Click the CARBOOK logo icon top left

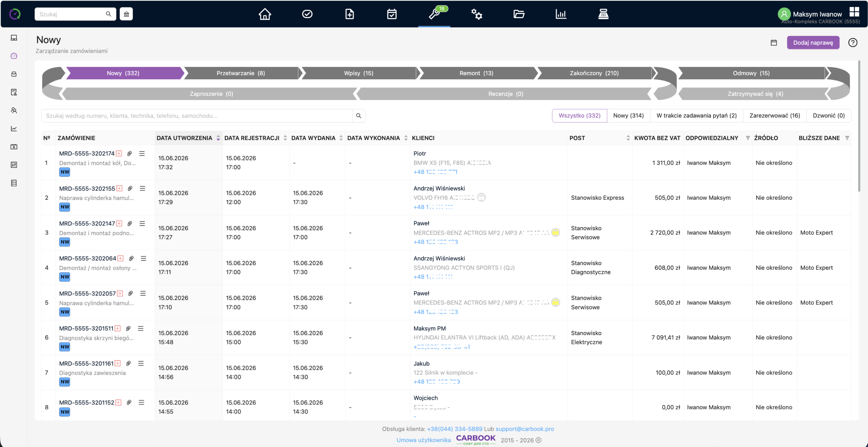click(x=15, y=14)
